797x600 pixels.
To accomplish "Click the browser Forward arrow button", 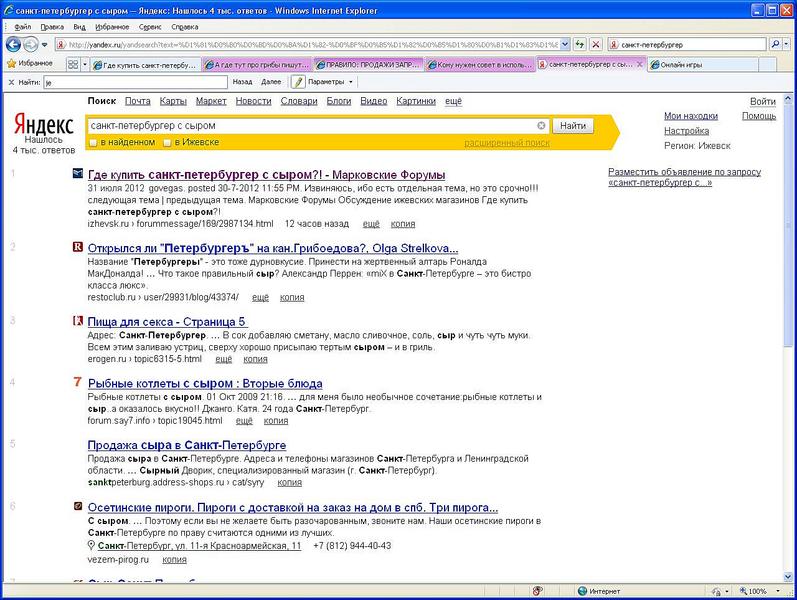I will point(30,45).
